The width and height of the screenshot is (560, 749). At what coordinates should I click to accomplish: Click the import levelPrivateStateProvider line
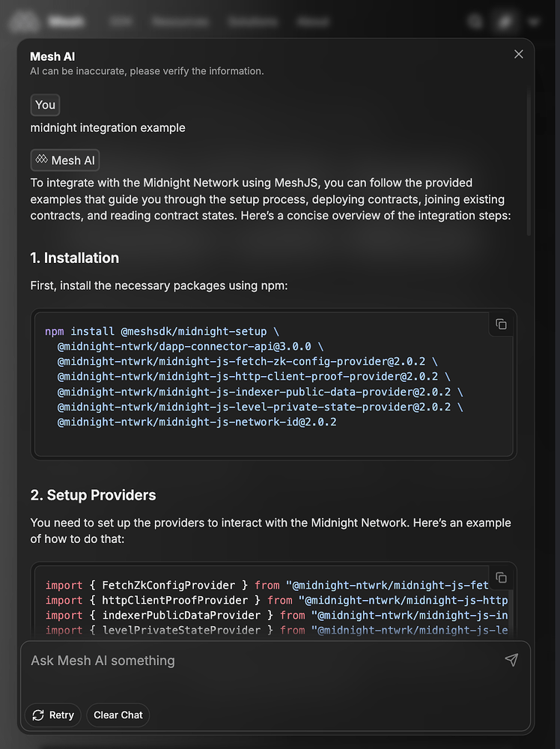tap(276, 631)
